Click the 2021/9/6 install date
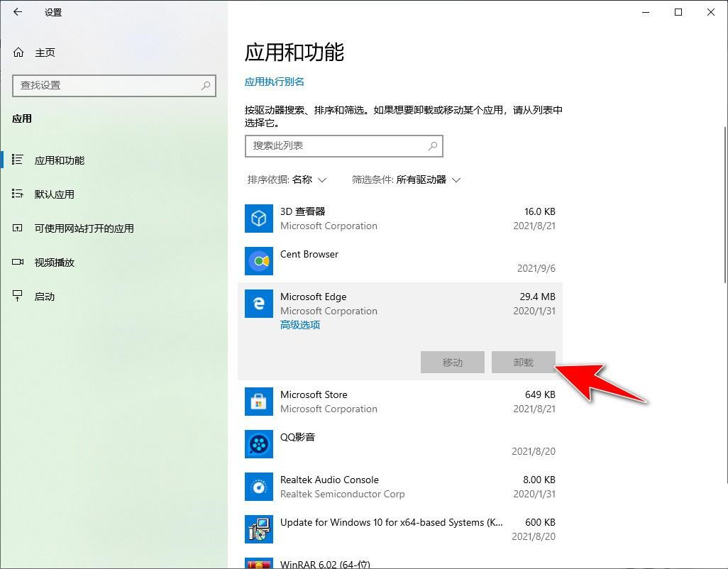 536,268
